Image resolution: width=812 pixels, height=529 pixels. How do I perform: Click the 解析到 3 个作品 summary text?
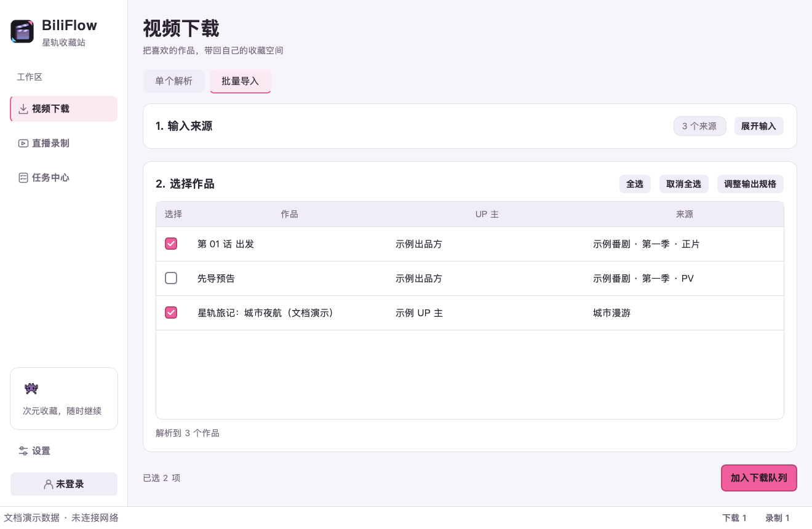(188, 433)
